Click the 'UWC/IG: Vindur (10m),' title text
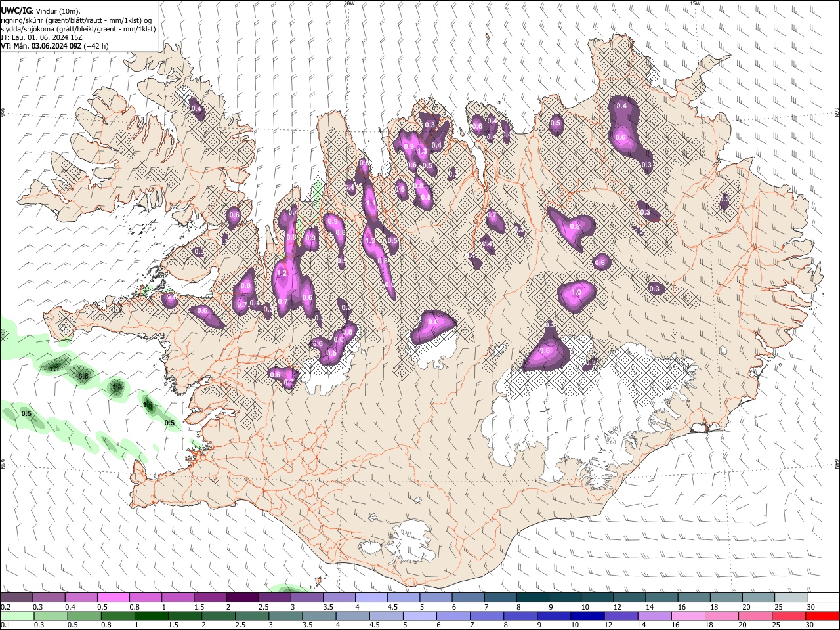The height and width of the screenshot is (630, 840). pos(40,10)
